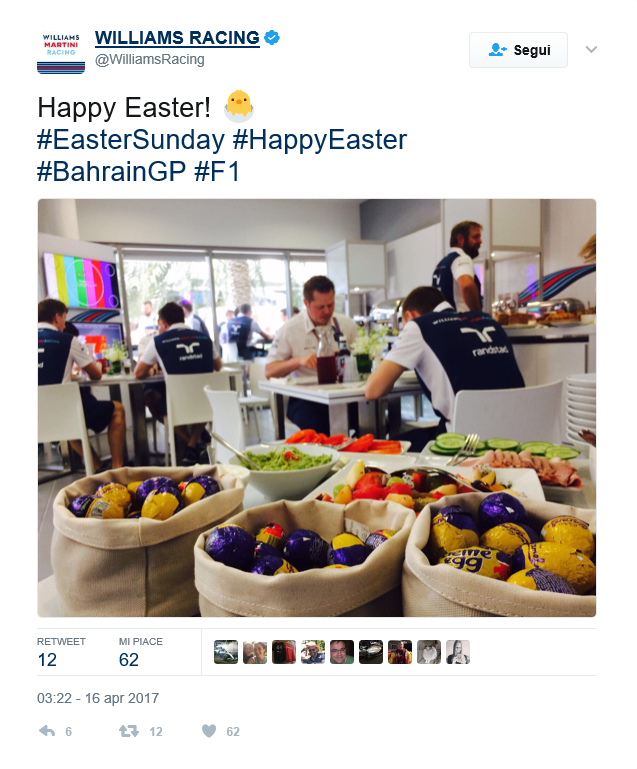Open the #BahrainGP hashtag
This screenshot has height=769, width=637.
click(111, 172)
